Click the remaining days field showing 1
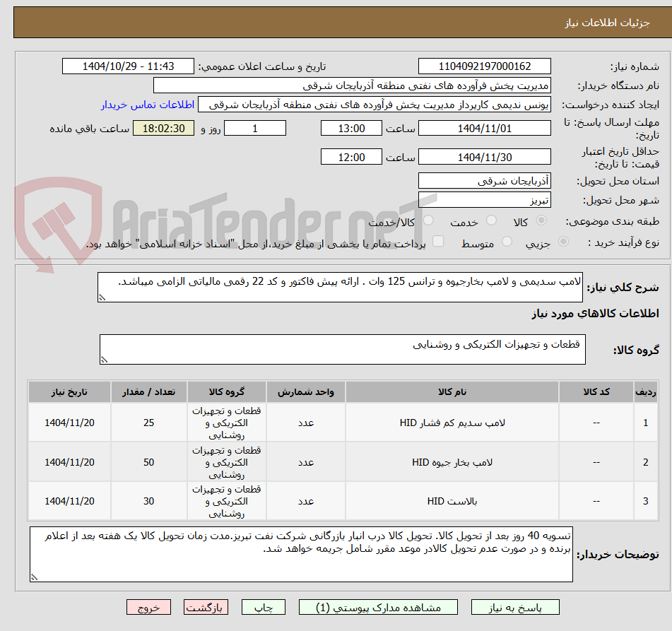Screen dimensions: 672x631 click(x=255, y=128)
